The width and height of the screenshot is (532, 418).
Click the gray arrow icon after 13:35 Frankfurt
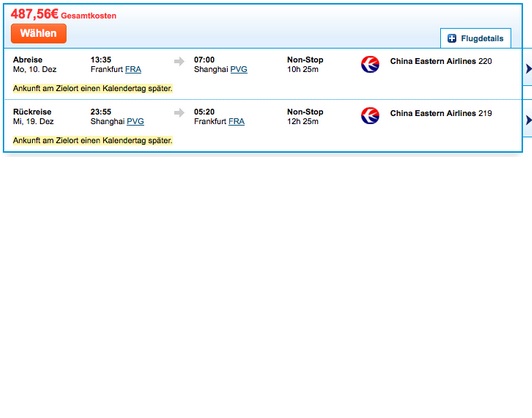179,61
